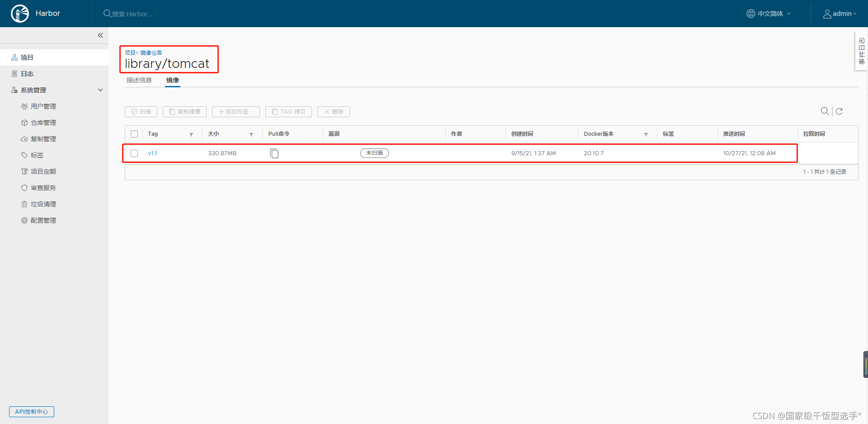The height and width of the screenshot is (424, 868).
Task: Switch to the 镜像 tab
Action: click(173, 80)
